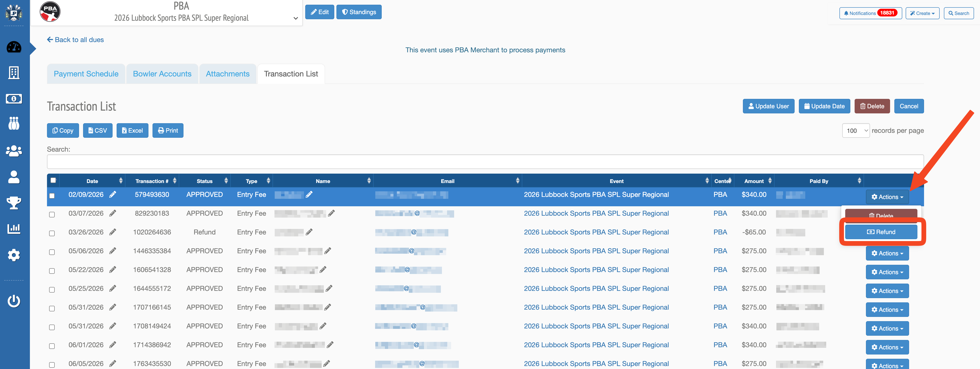Click the Update User button
This screenshot has height=369, width=980.
(x=769, y=106)
